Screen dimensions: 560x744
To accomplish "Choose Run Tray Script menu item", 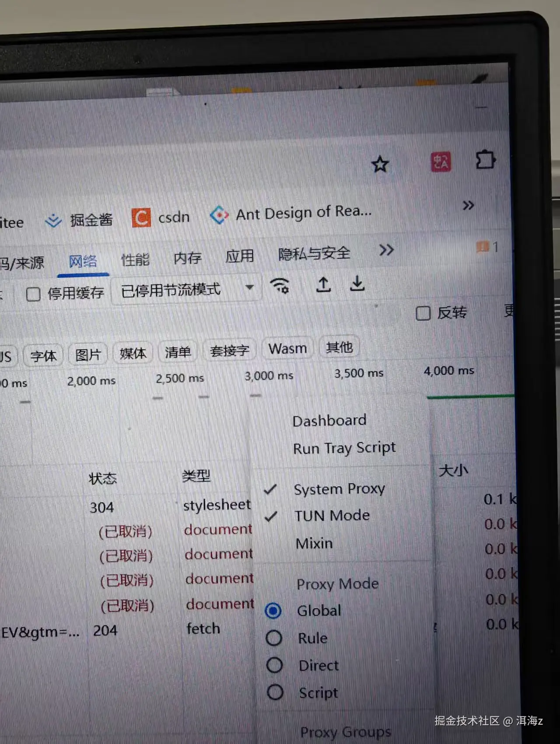I will pyautogui.click(x=344, y=448).
